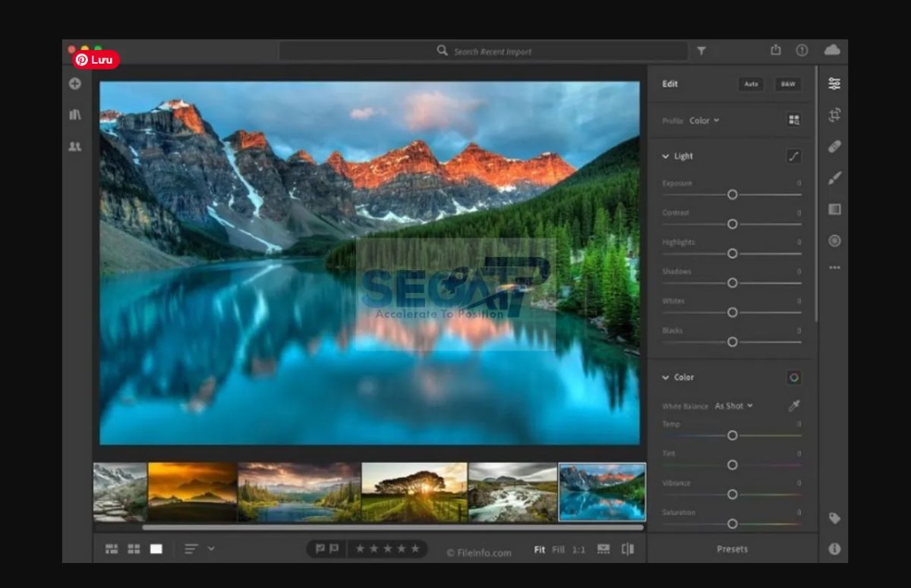Viewport: 911px width, 588px height.
Task: Switch to 1:1 zoom view
Action: click(x=577, y=549)
